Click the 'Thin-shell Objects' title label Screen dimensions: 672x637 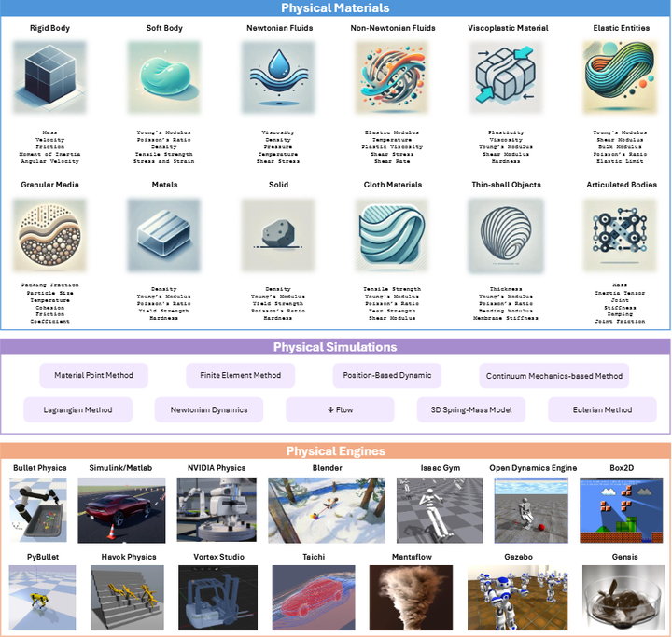(x=506, y=185)
